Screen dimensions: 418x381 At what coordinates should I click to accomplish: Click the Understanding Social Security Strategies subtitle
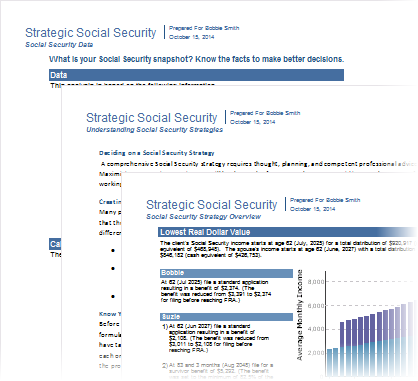pyautogui.click(x=155, y=130)
